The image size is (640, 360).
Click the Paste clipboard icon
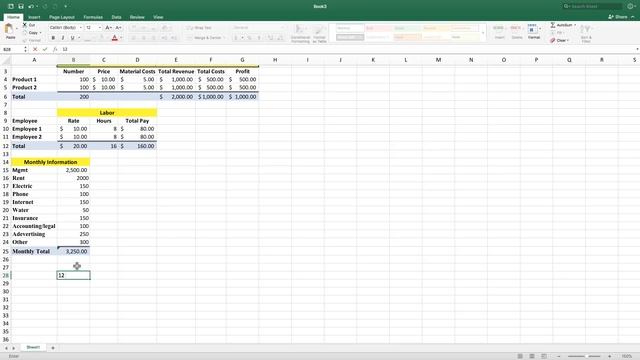tap(9, 29)
